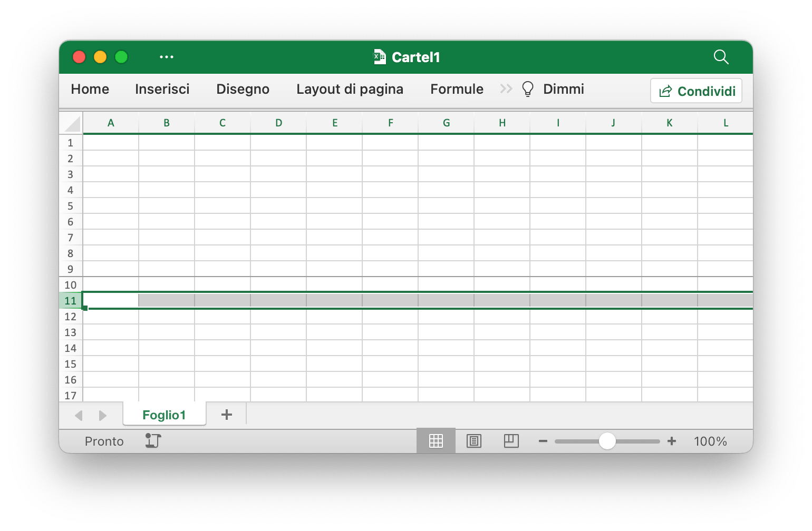
Task: Switch to Page Break Preview view
Action: (x=511, y=441)
